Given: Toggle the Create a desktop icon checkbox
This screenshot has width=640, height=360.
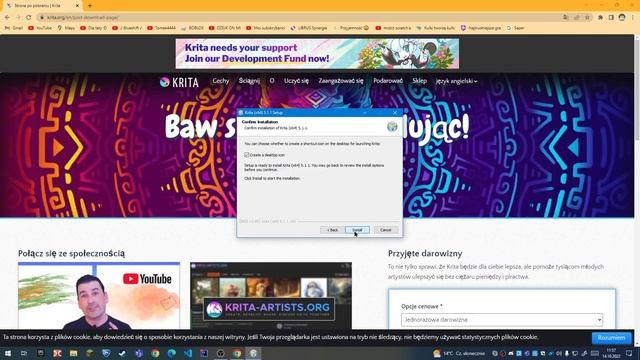Looking at the screenshot, I should tap(247, 155).
